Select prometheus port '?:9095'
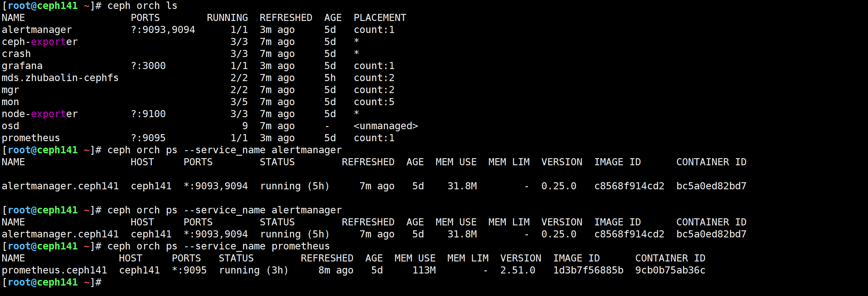 148,138
